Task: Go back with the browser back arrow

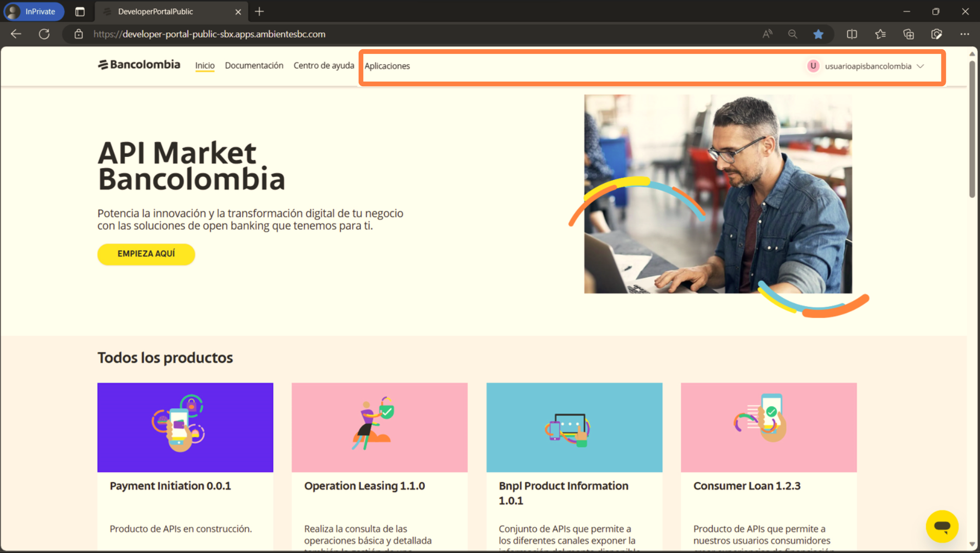Action: click(x=16, y=34)
